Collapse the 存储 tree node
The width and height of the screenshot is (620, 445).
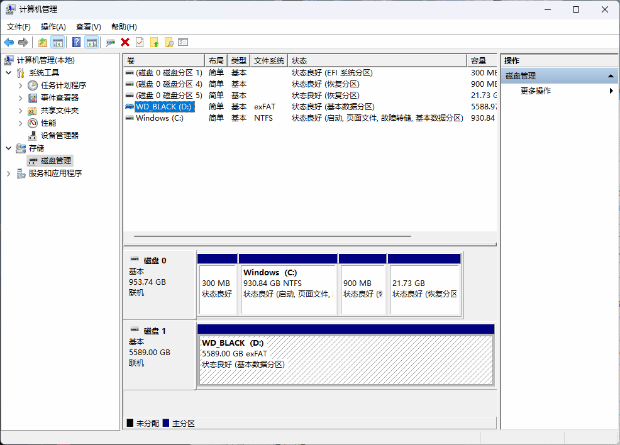pos(8,148)
